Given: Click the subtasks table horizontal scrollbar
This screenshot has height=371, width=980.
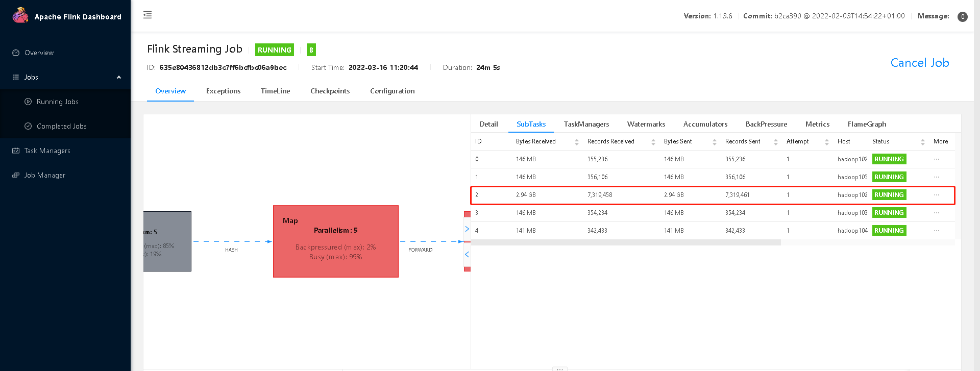Looking at the screenshot, I should pos(626,242).
